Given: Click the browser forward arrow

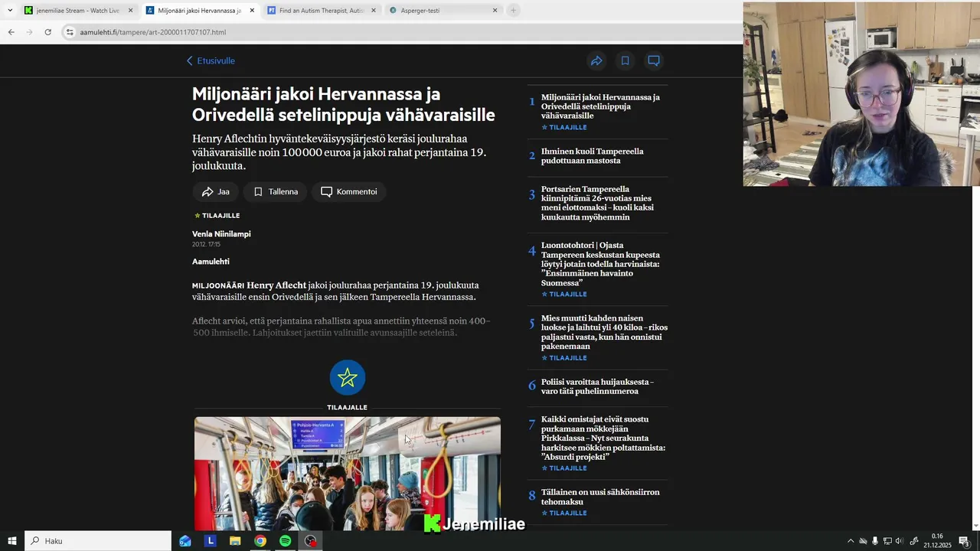Looking at the screenshot, I should pos(29,32).
